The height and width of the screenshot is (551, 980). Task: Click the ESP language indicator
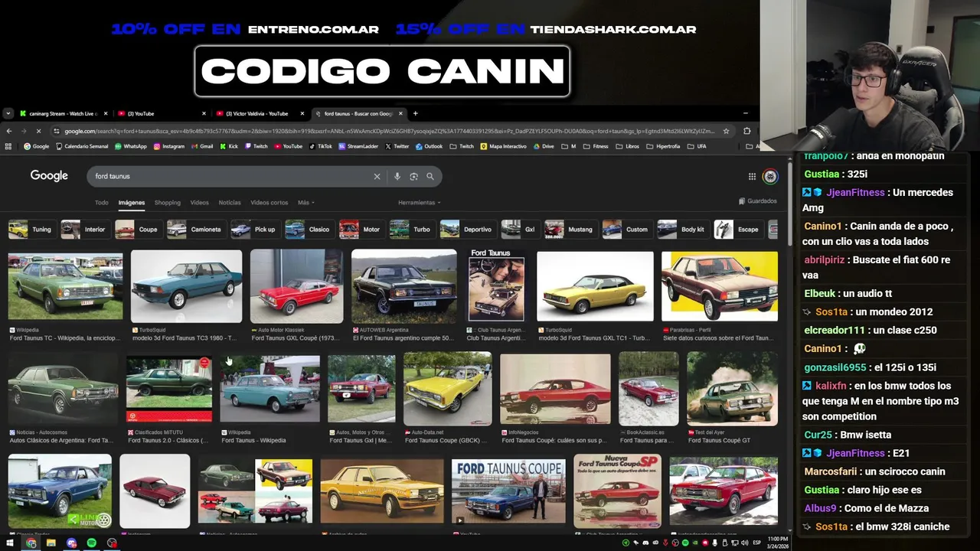(757, 543)
